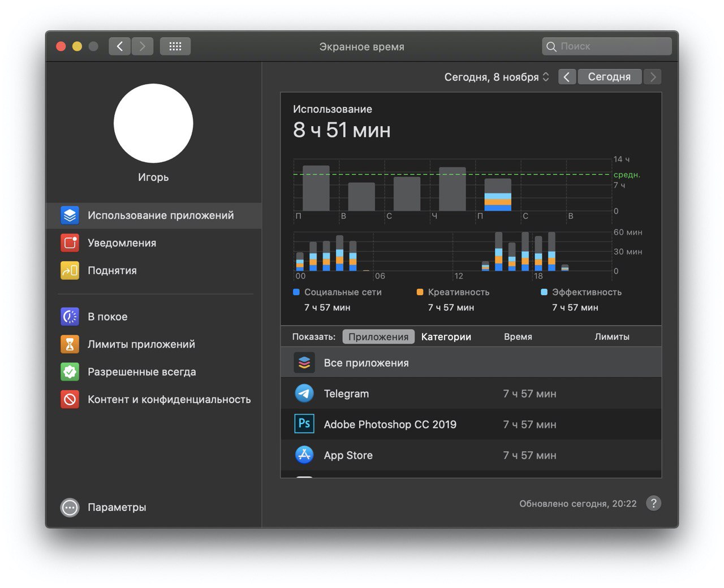Click the Content & Privacy prohibition icon
Viewport: 724px width, 588px height.
pos(70,400)
